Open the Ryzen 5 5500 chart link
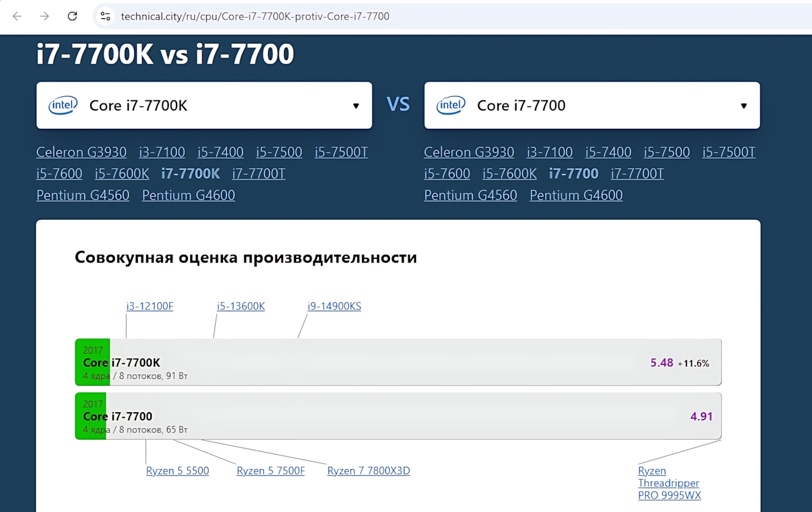This screenshot has width=812, height=512. 178,471
